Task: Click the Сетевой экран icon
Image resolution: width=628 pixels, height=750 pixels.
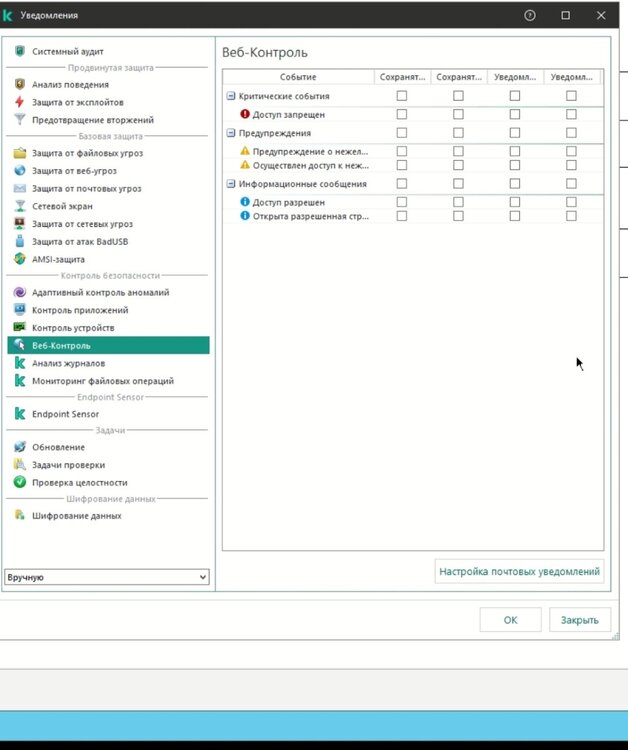Action: pyautogui.click(x=20, y=206)
